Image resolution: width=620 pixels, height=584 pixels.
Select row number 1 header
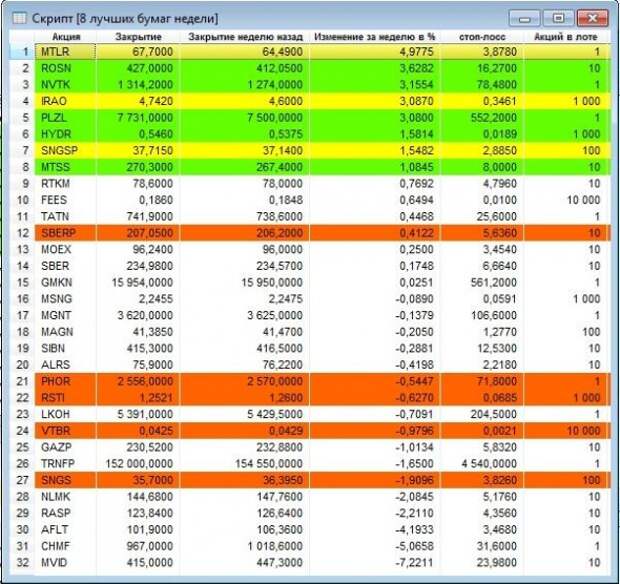coord(22,52)
